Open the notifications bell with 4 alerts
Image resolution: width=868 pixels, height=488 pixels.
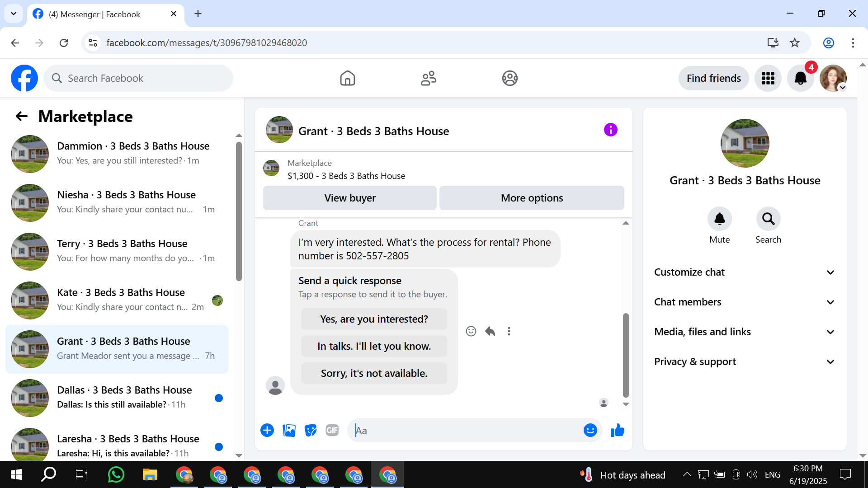pyautogui.click(x=801, y=78)
